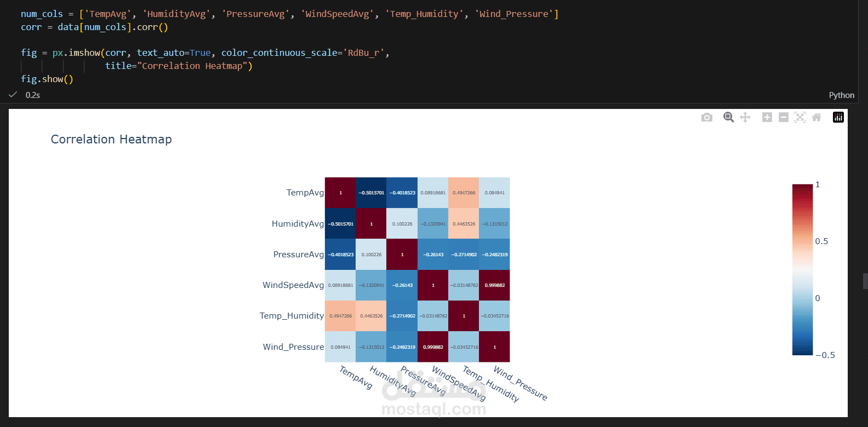
Task: Click 0.999882 cell in the Wind_Pressure row
Action: click(433, 347)
